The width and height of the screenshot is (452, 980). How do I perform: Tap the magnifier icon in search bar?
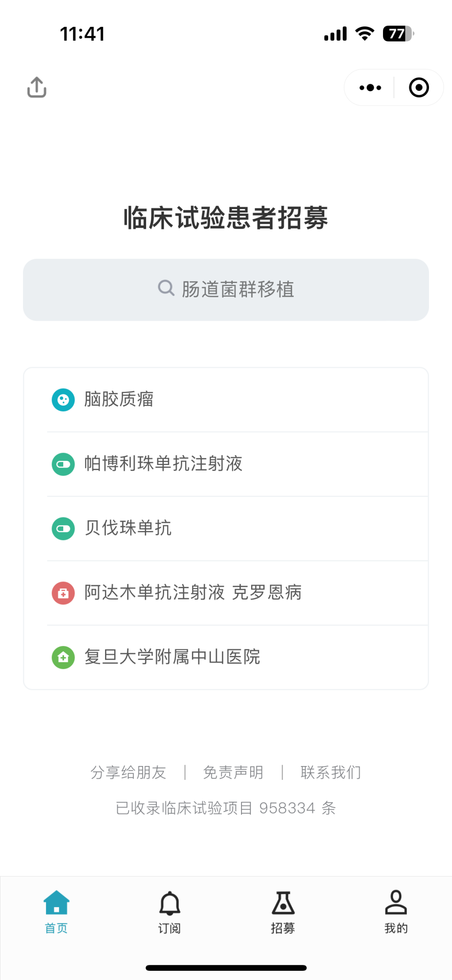pos(166,288)
